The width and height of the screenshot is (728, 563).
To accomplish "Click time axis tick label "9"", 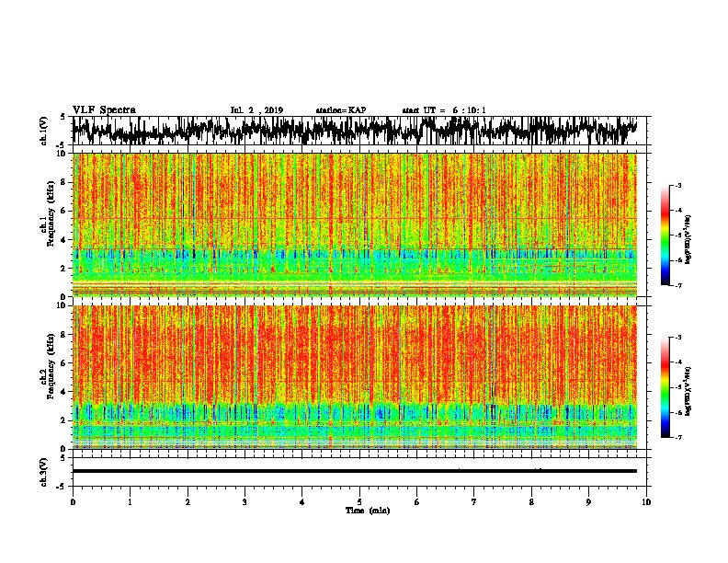I will [588, 501].
